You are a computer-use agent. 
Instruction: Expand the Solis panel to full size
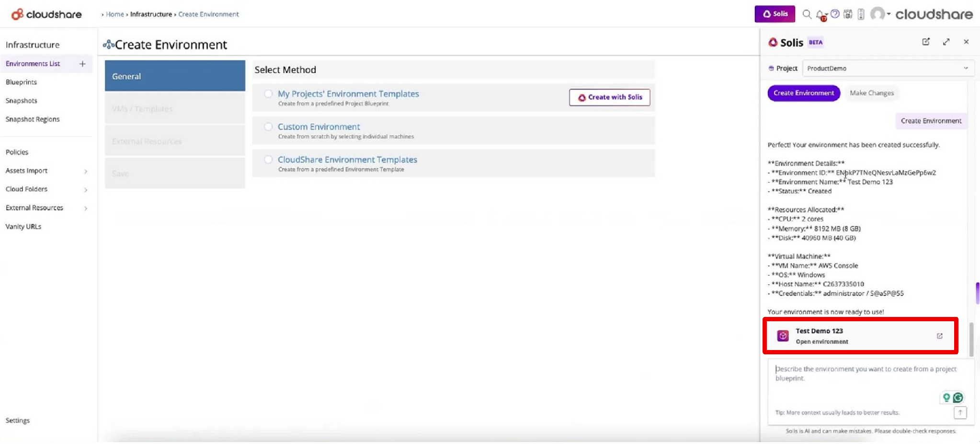click(946, 42)
